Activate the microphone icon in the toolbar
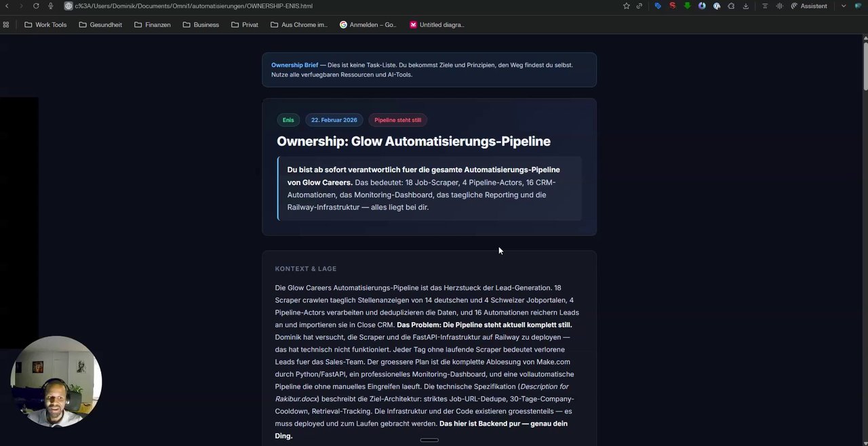The image size is (868, 446). 51,6
